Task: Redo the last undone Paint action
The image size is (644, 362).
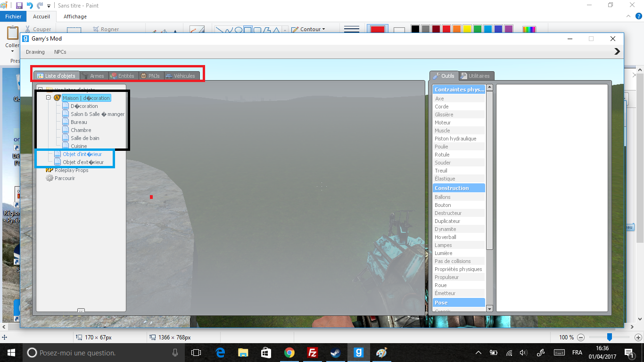Action: [40, 6]
